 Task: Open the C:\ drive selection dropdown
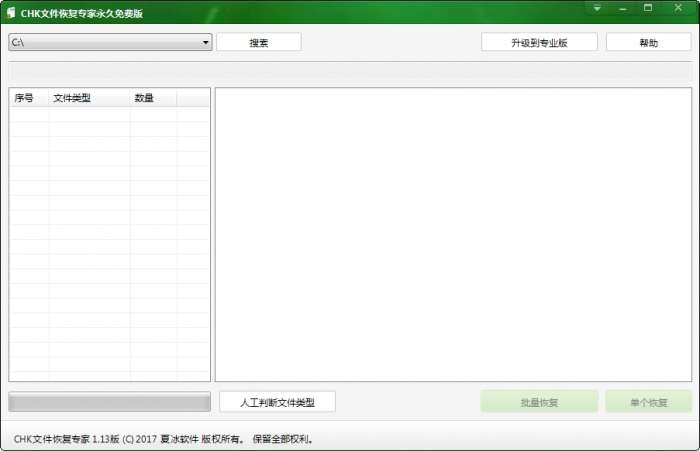(x=110, y=42)
